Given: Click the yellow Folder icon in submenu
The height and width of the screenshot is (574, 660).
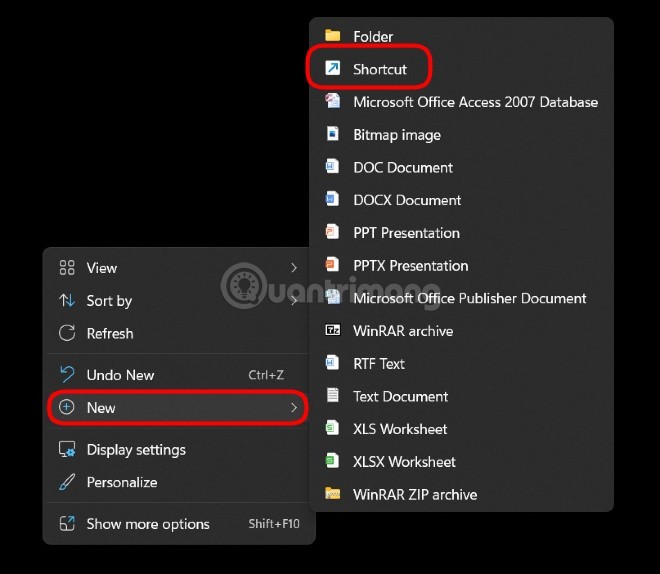Looking at the screenshot, I should [333, 37].
